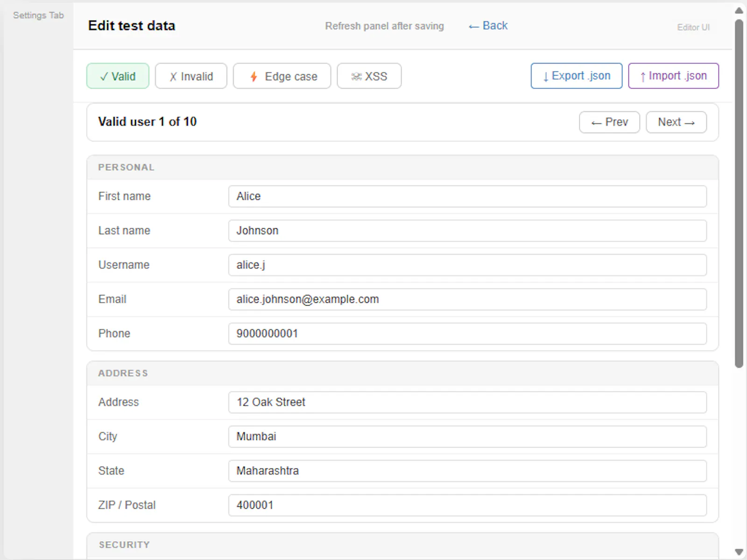Click the 'Address' field label

[118, 402]
